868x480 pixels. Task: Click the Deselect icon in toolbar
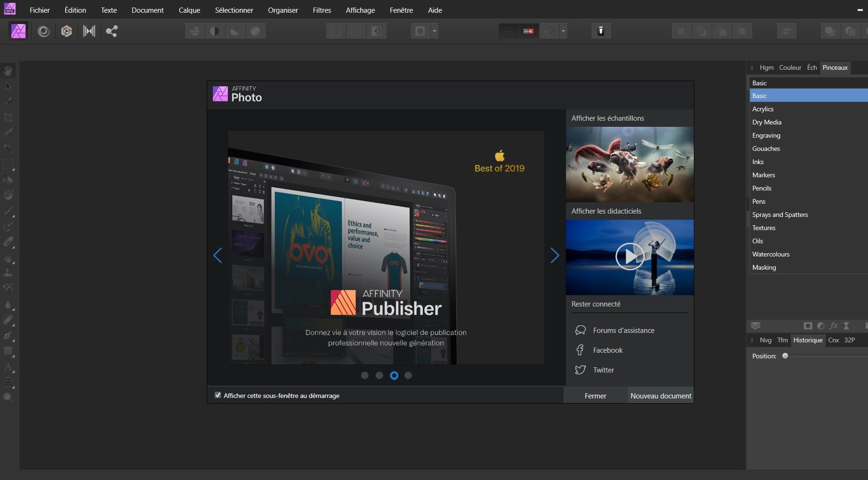click(x=356, y=31)
